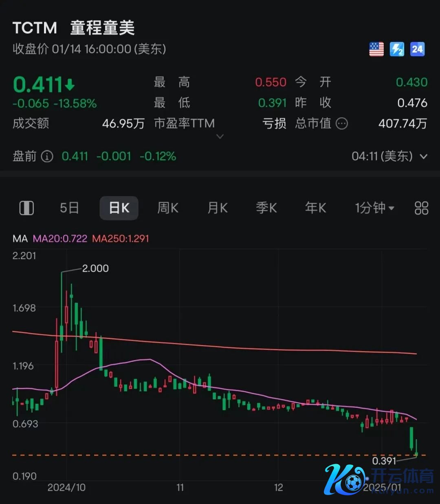The height and width of the screenshot is (504, 440).
Task: Open the total market cap more-info icon
Action: (341, 123)
